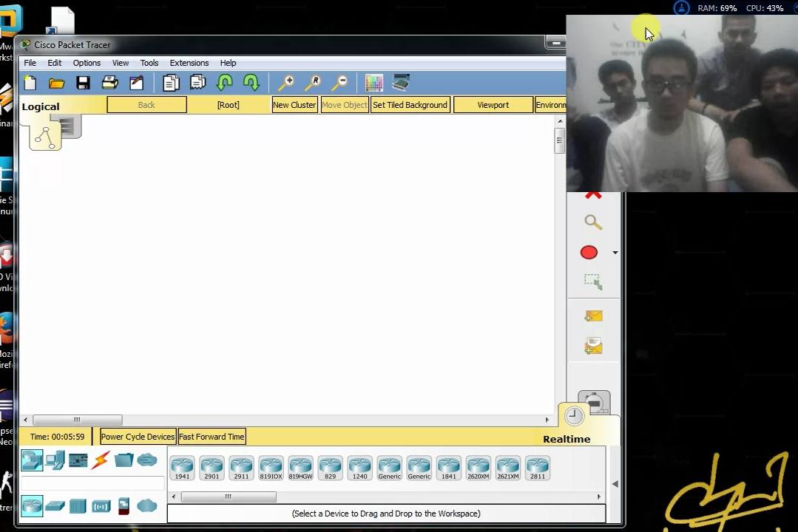Pick the 1240 router
Screen dimensions: 798x532
click(x=360, y=468)
